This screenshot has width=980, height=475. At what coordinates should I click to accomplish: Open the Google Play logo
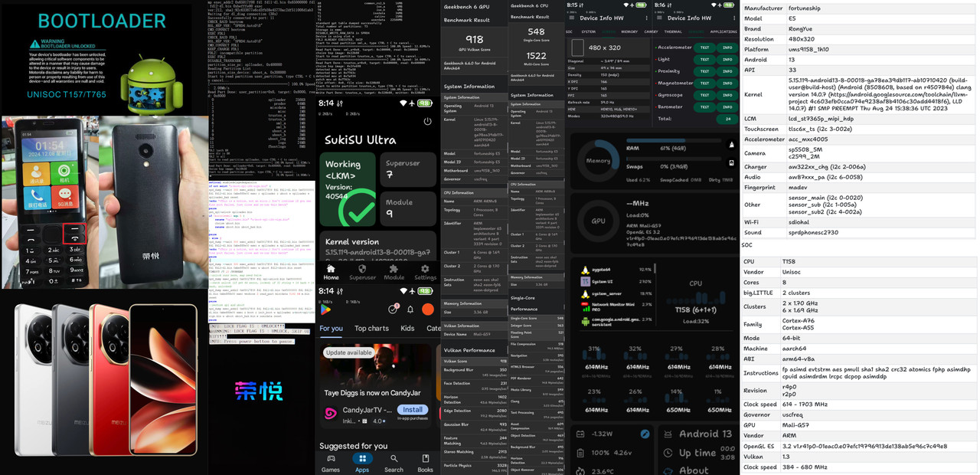click(x=326, y=309)
